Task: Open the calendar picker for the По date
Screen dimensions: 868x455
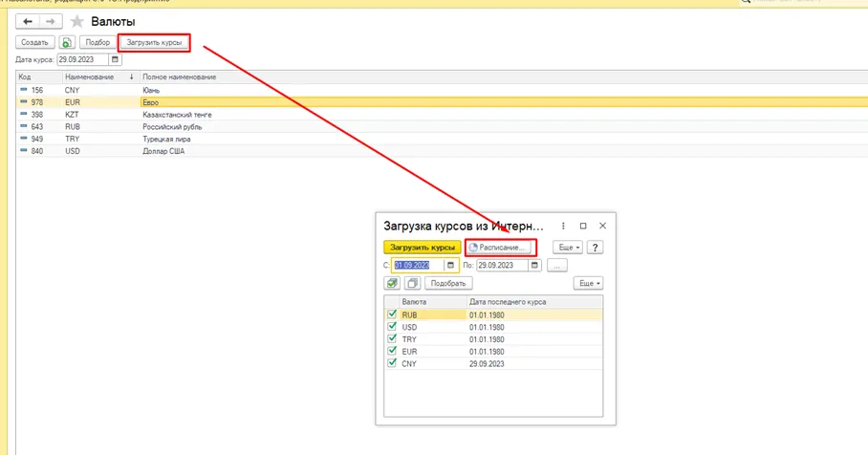Action: [x=534, y=265]
